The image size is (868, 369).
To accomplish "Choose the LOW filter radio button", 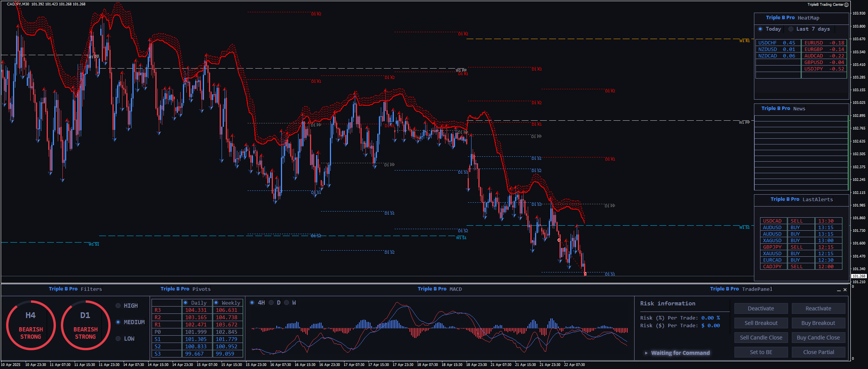I will 118,339.
